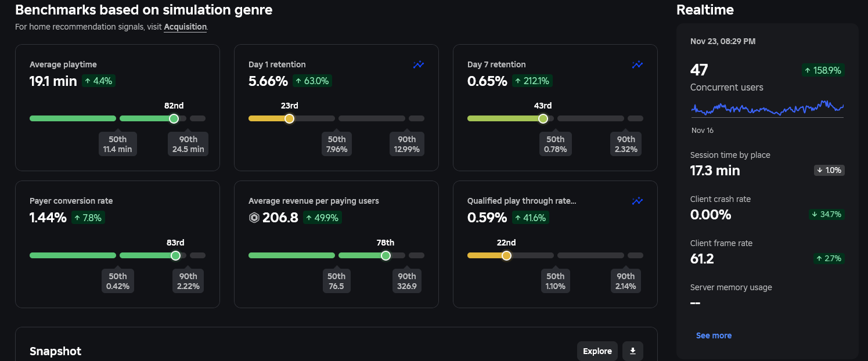Click the Session time by place value

coord(715,171)
